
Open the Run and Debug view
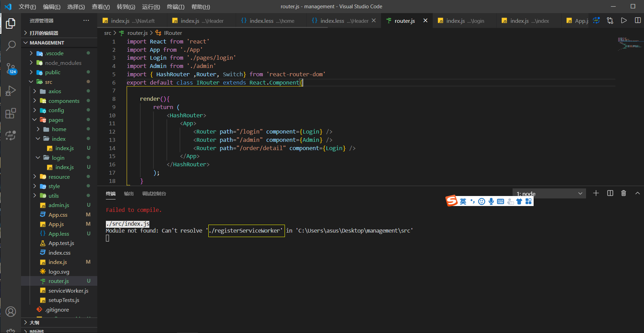click(x=11, y=91)
